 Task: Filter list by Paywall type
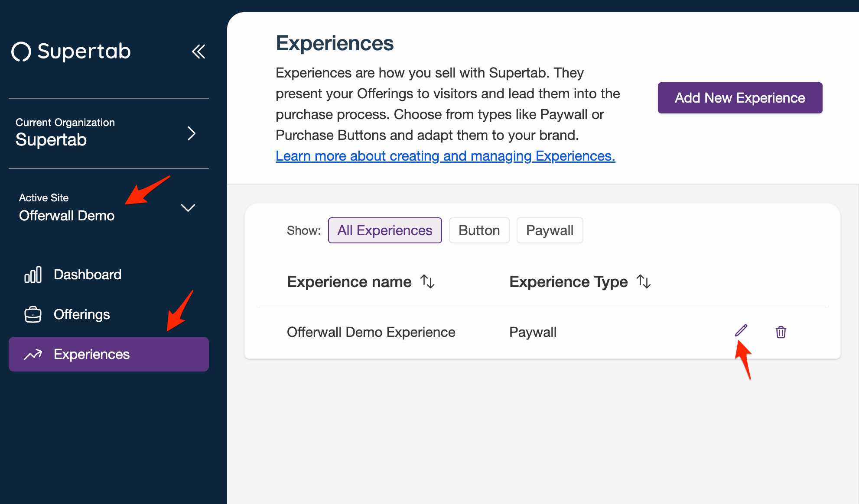pyautogui.click(x=550, y=230)
